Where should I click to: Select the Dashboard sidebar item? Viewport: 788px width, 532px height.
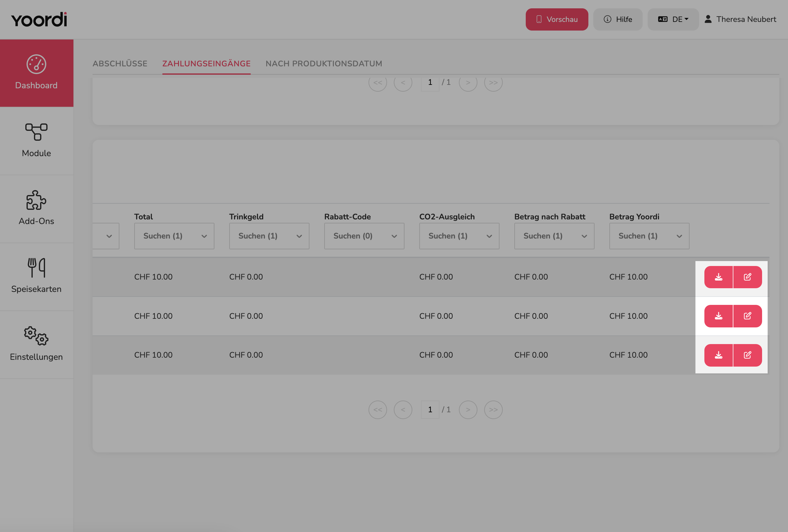(x=37, y=73)
